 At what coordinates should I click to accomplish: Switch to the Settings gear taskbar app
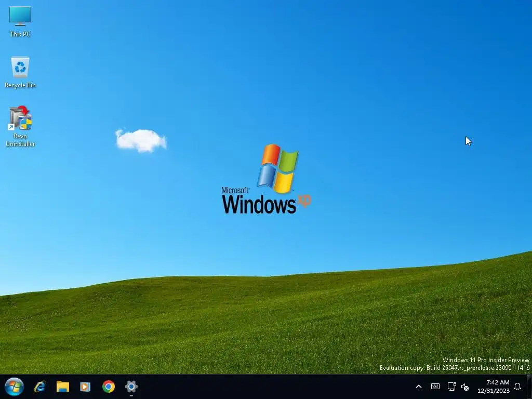pyautogui.click(x=131, y=387)
